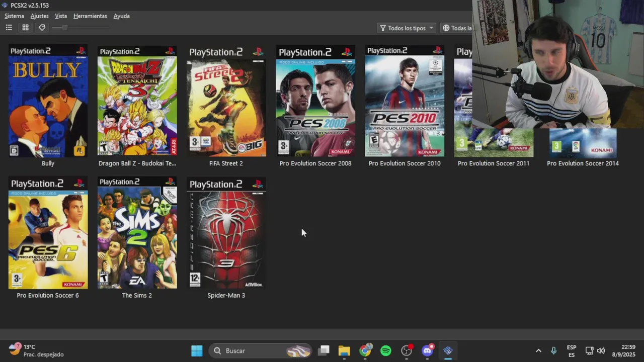Open the Ayuda menu
The height and width of the screenshot is (362, 644).
click(121, 16)
